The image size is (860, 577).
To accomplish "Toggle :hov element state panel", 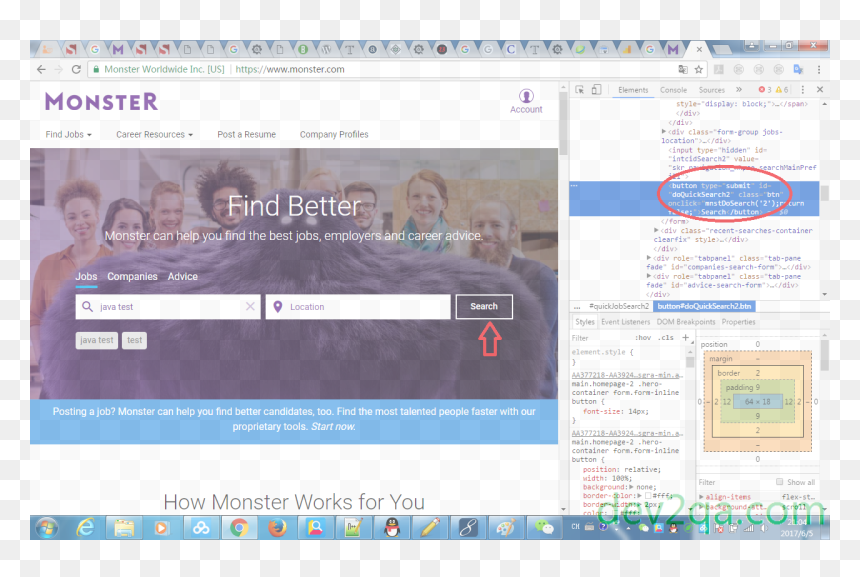I will (x=643, y=337).
